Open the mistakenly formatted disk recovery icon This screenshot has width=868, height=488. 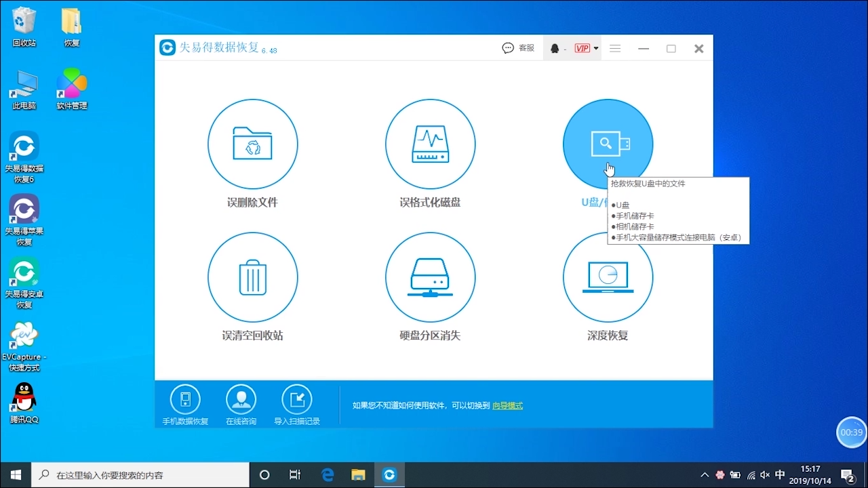430,144
